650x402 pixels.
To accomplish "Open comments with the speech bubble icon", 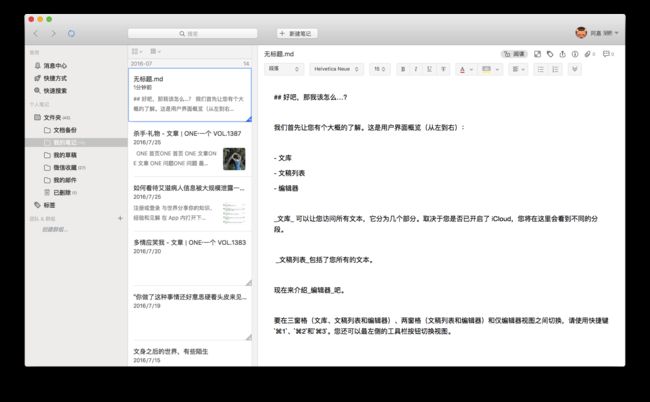I will [x=608, y=54].
